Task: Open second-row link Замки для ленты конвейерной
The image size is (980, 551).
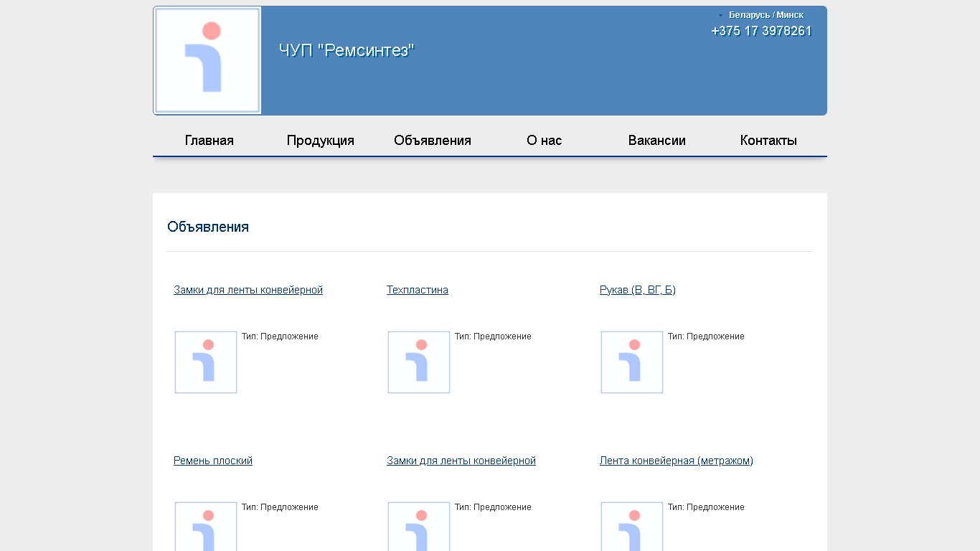Action: 461,461
